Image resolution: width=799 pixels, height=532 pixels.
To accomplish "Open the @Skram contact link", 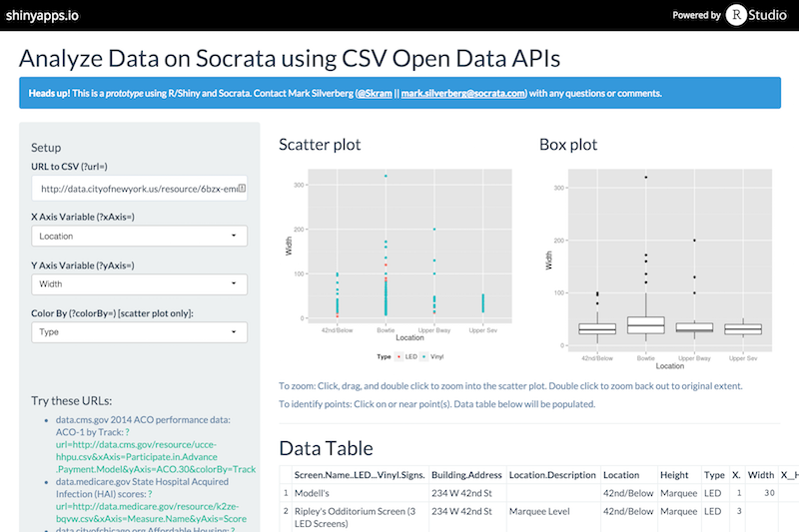I will click(x=375, y=94).
